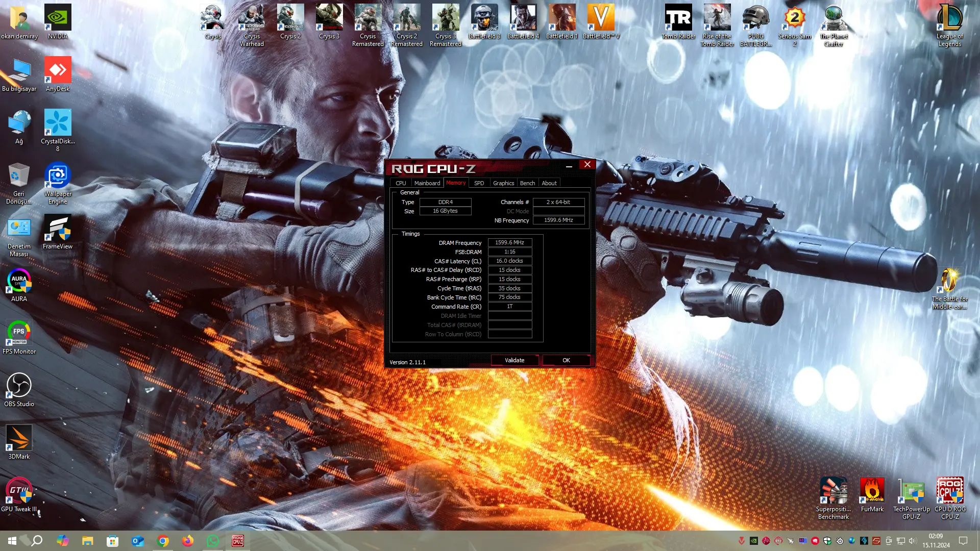Viewport: 980px width, 551px height.
Task: Open Google Chrome from the taskbar
Action: click(x=163, y=541)
